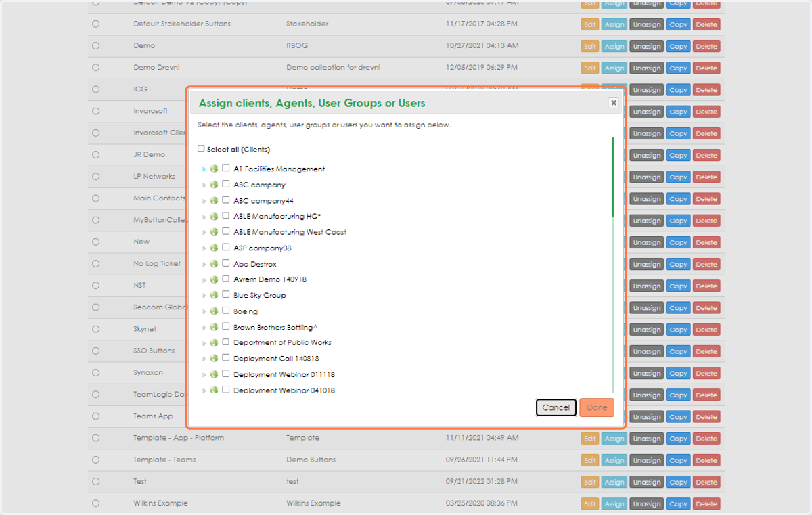Cancel the assign dialog

(556, 407)
